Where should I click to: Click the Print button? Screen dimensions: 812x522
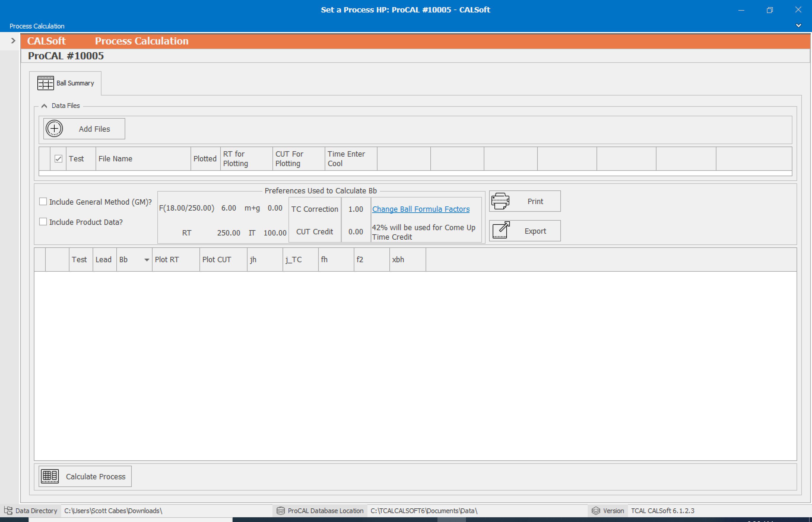(x=525, y=201)
